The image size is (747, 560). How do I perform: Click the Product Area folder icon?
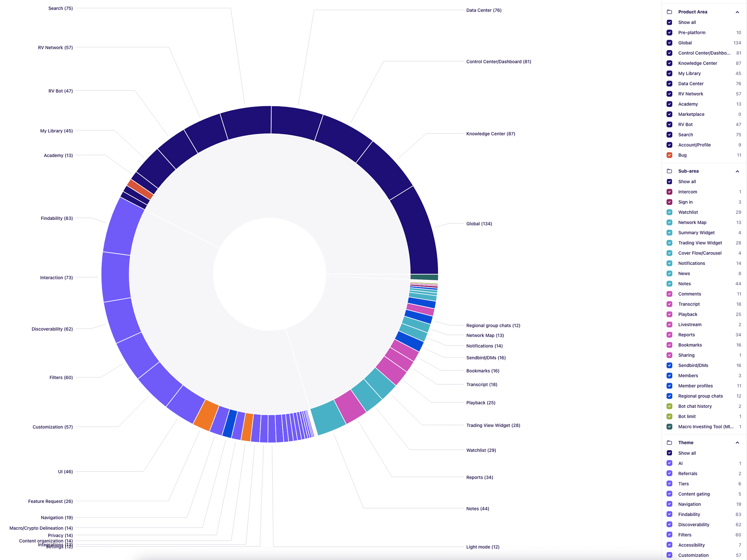coord(669,12)
